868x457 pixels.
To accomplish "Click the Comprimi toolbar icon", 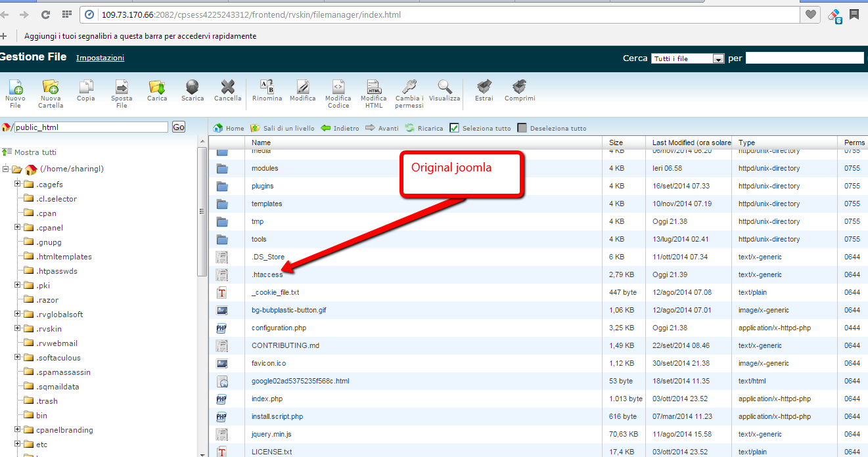I will (x=520, y=87).
